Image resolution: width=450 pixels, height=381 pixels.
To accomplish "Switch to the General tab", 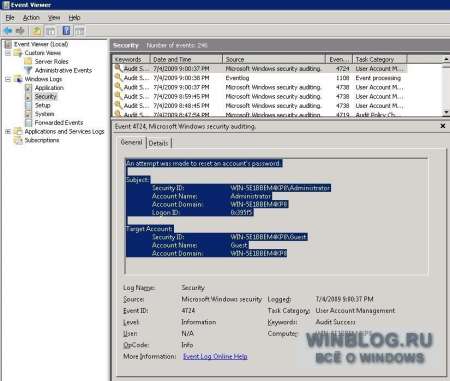I will click(131, 142).
